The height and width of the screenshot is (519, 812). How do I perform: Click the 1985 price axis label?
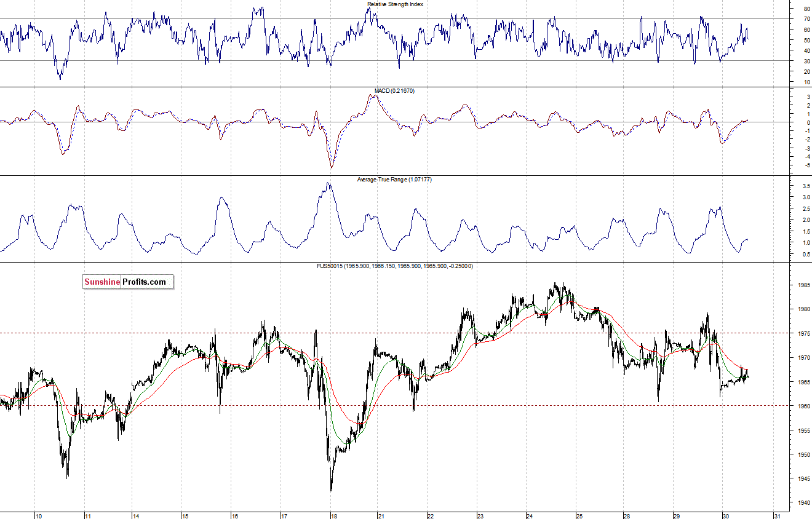click(x=803, y=285)
